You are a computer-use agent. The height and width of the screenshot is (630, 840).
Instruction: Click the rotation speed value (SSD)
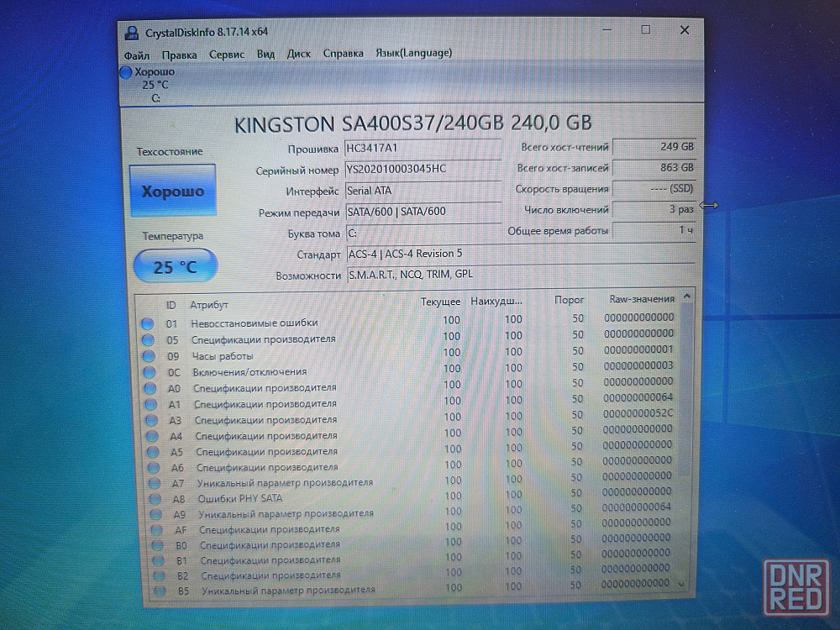654,188
